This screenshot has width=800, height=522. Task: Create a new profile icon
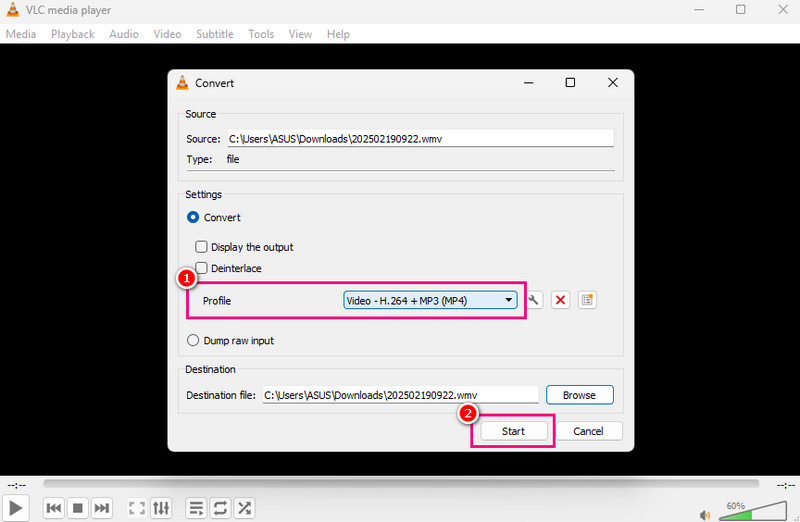(x=587, y=300)
